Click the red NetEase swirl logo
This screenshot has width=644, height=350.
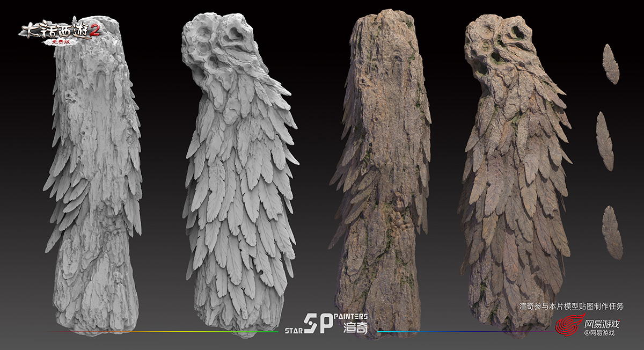[567, 325]
